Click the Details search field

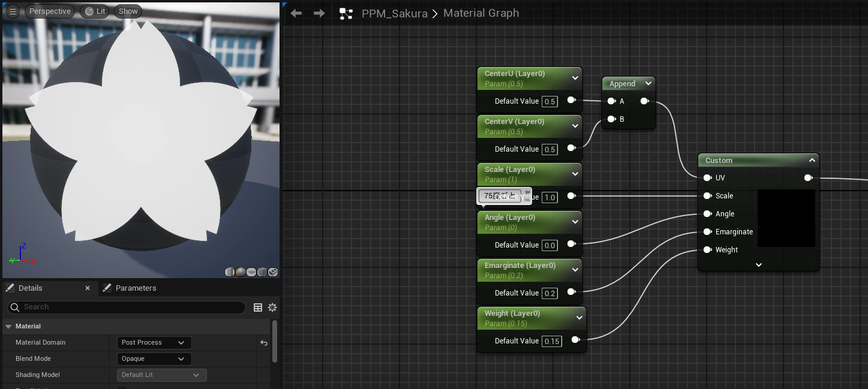tap(126, 307)
